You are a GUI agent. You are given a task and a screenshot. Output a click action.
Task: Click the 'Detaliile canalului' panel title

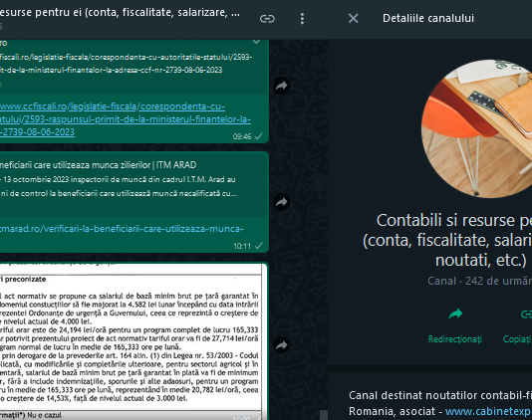(428, 18)
